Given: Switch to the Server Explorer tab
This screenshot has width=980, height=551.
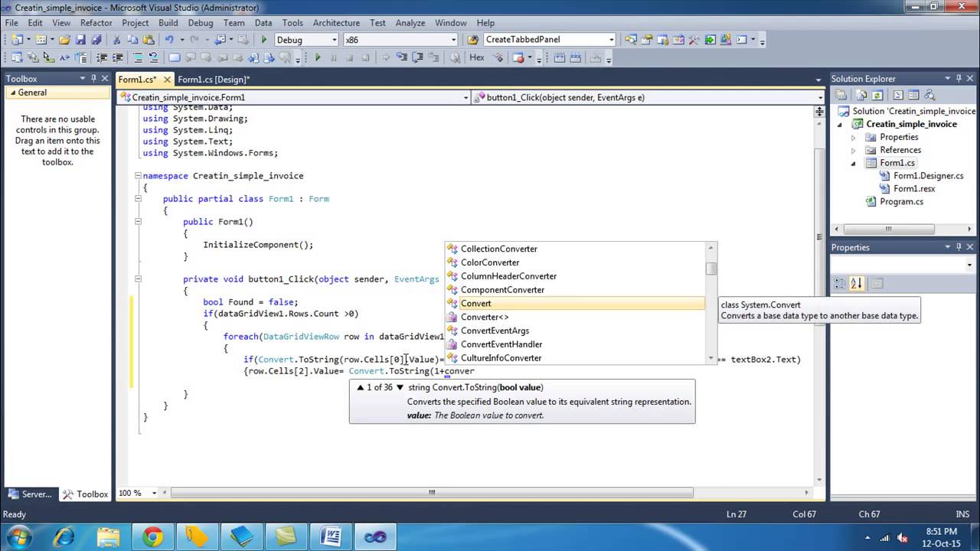Looking at the screenshot, I should (29, 494).
